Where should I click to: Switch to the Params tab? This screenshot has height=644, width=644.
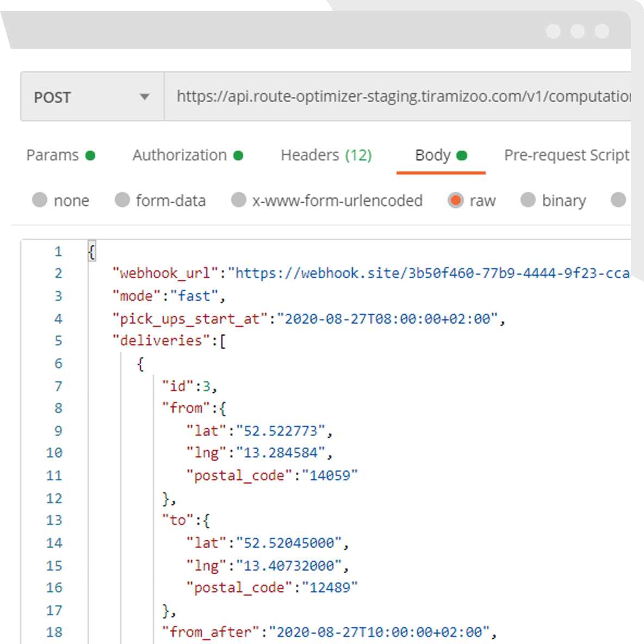tap(60, 156)
